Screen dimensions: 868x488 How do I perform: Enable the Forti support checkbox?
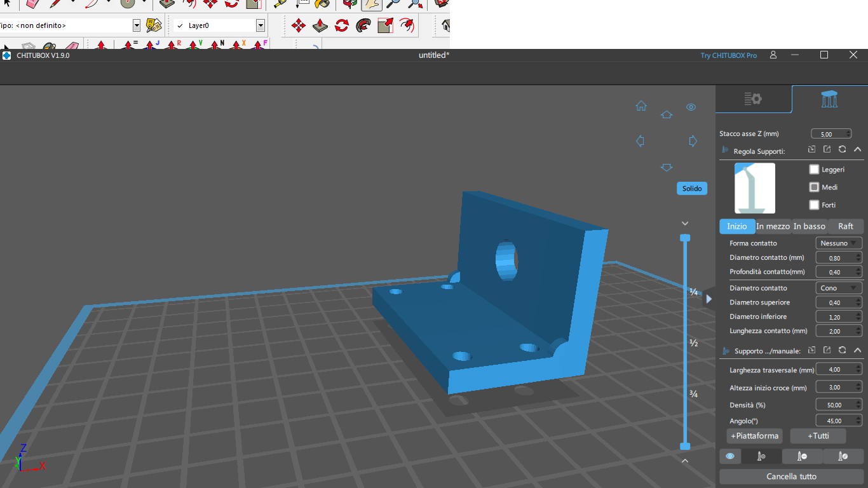[x=814, y=205]
